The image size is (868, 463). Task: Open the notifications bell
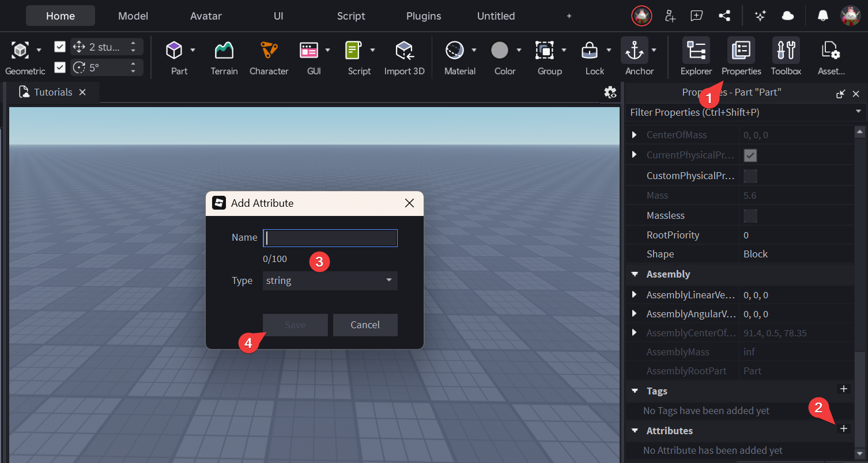pyautogui.click(x=823, y=16)
